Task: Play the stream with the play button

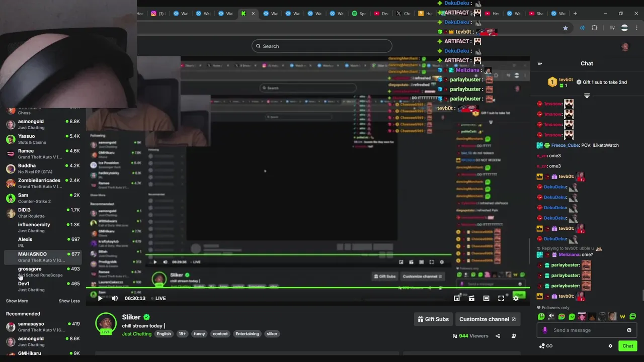Action: pyautogui.click(x=100, y=298)
